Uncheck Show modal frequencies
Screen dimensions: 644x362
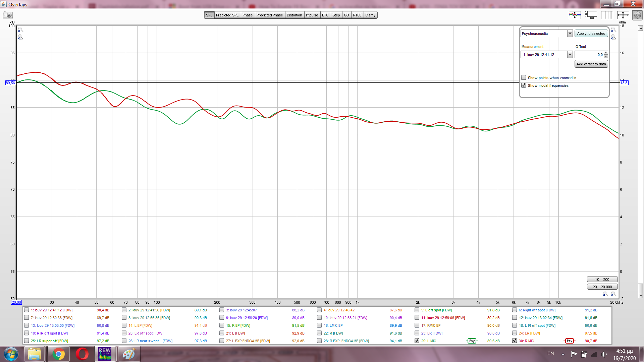tap(524, 85)
